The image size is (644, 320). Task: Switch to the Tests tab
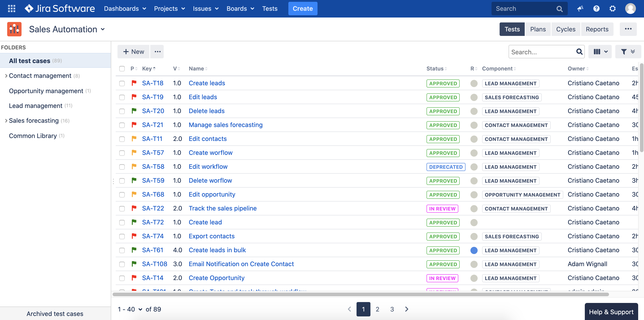(512, 29)
